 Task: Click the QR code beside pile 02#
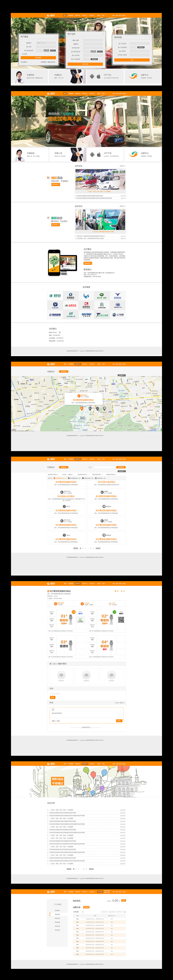click(x=121, y=620)
